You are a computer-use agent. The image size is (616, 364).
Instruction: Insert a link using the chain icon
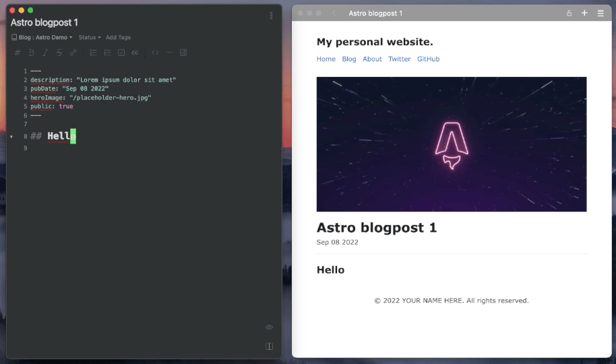coord(73,53)
